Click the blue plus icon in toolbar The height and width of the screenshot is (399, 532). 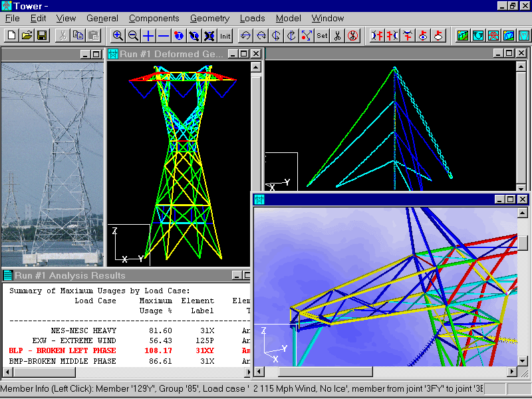(148, 35)
